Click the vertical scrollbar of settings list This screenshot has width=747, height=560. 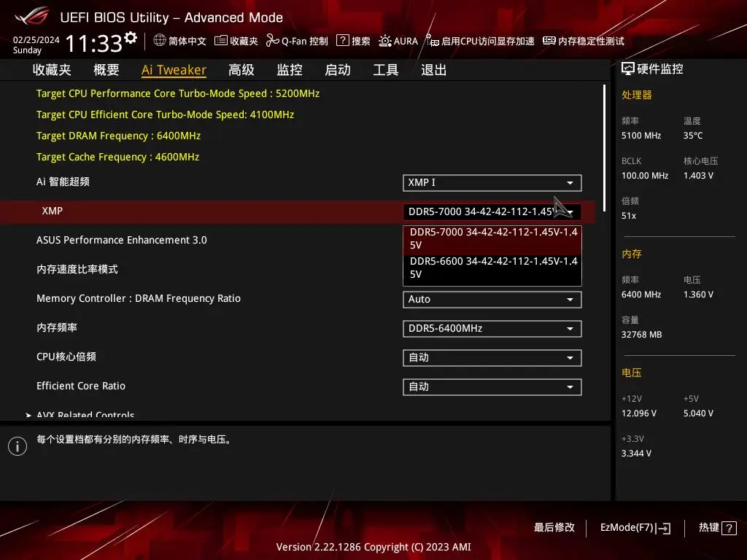(604, 146)
